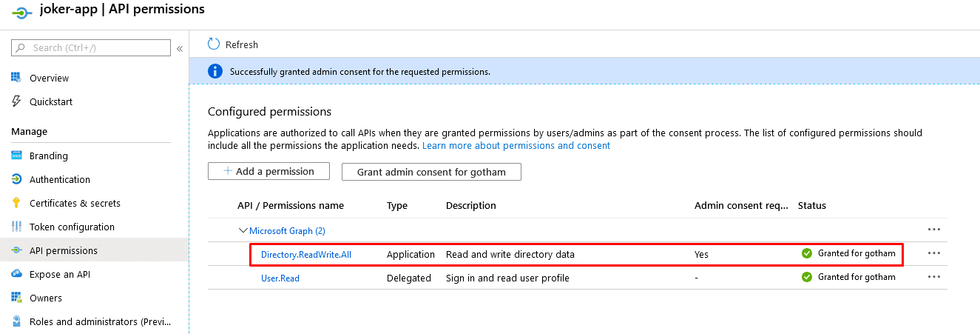Open Overview page
This screenshot has width=980, height=334.
(x=49, y=78)
